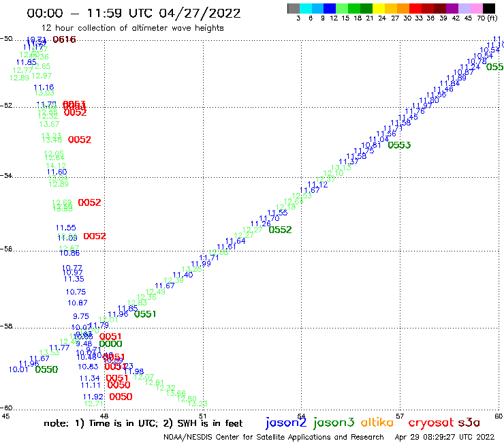The height and width of the screenshot is (443, 504).
Task: Pick the yellow swatch in the color scale
Action: [379, 8]
